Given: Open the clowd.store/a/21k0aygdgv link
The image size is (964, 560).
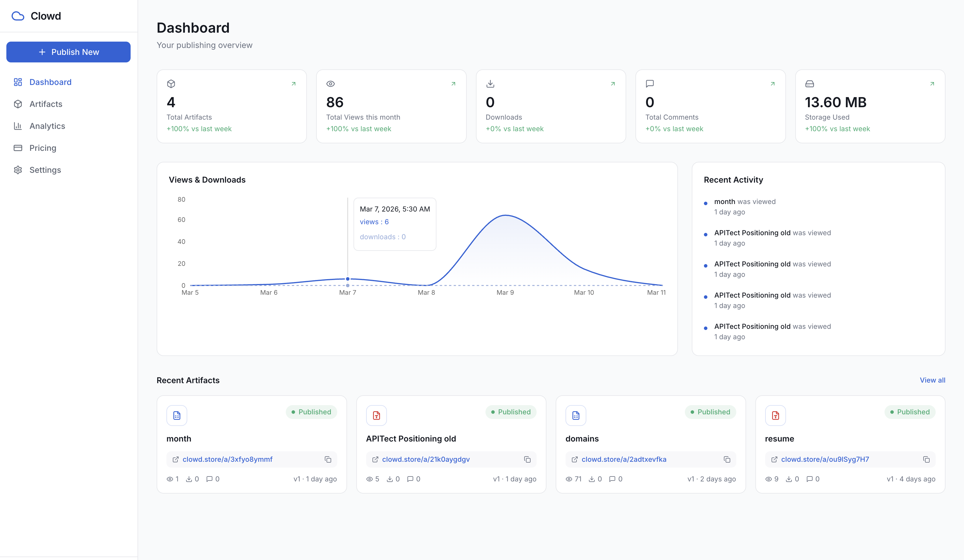Looking at the screenshot, I should pos(425,459).
